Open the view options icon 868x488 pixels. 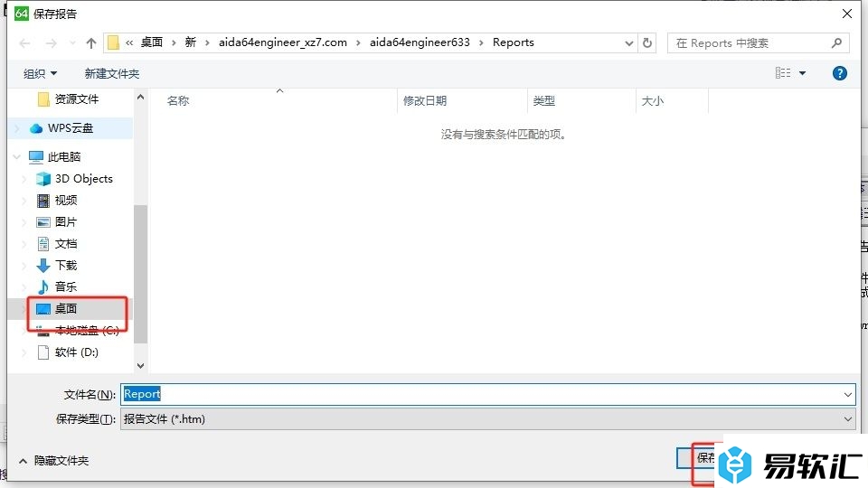pos(784,73)
